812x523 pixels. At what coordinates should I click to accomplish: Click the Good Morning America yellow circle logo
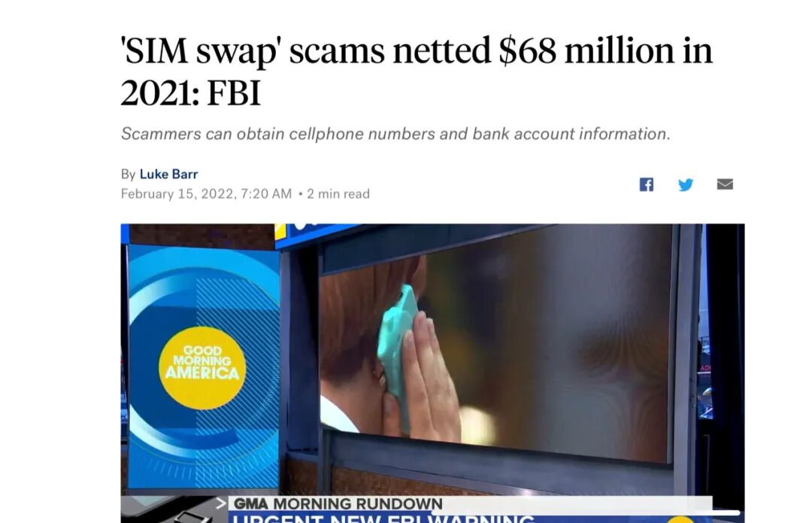click(x=202, y=367)
